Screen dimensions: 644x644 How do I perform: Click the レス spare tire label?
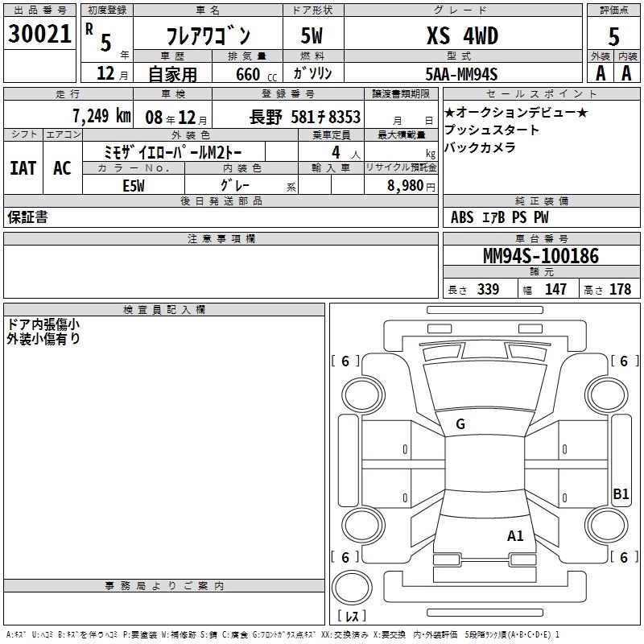[352, 616]
